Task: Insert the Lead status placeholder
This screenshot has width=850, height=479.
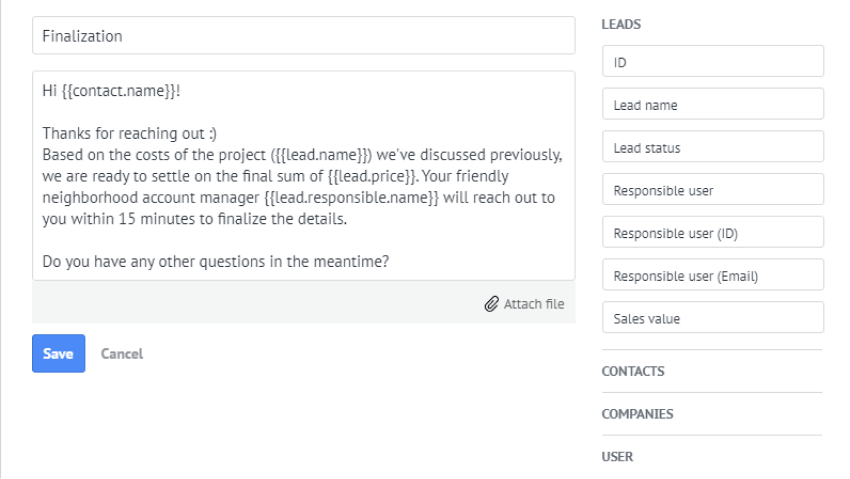Action: 712,147
